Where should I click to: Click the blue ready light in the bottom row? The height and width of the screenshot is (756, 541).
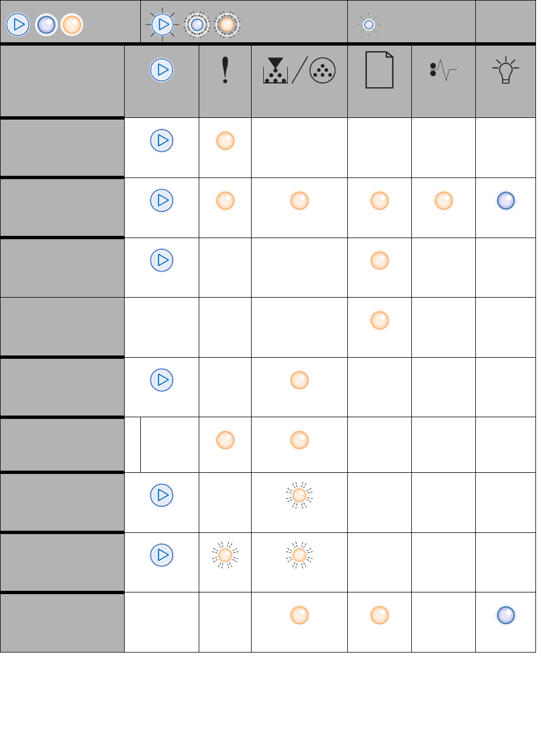coord(505,615)
